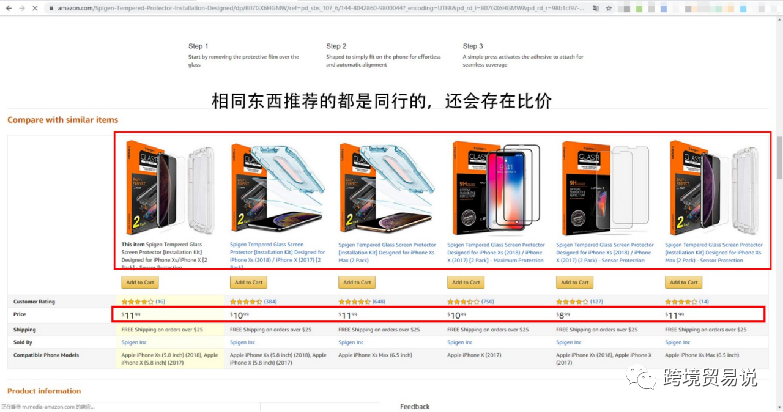The width and height of the screenshot is (783, 412).
Task: Click the site lock icon in address bar
Action: [x=51, y=8]
